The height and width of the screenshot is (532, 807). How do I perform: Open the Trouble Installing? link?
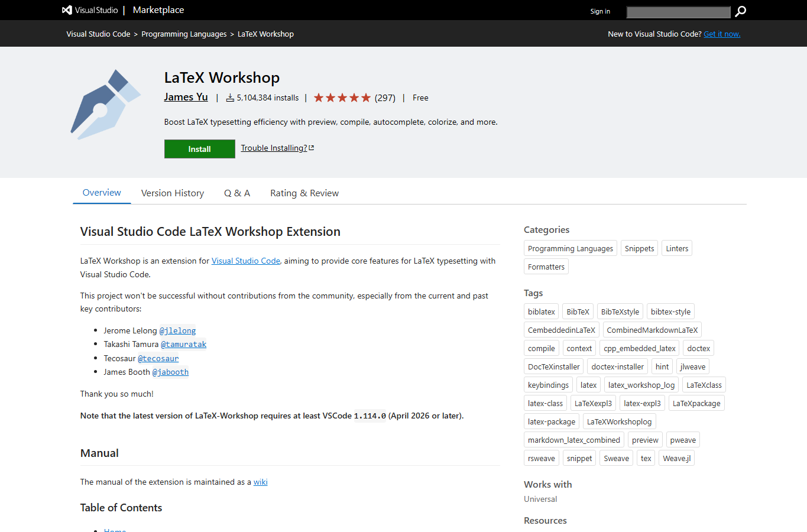click(x=274, y=148)
